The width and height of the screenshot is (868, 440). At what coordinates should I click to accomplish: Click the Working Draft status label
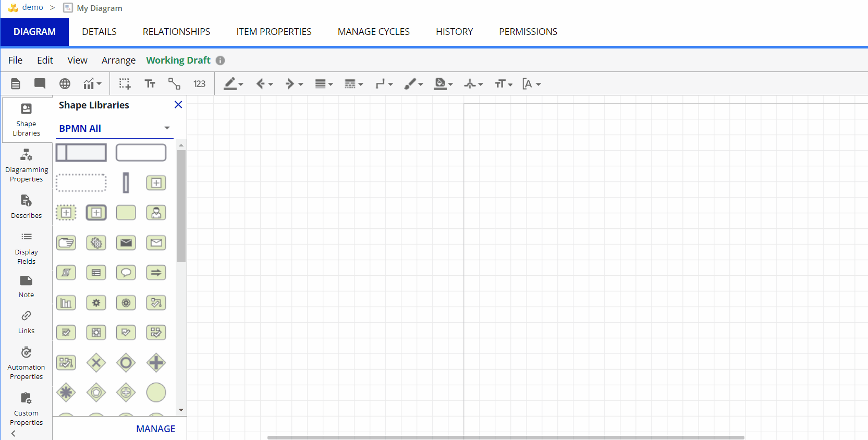(x=178, y=60)
